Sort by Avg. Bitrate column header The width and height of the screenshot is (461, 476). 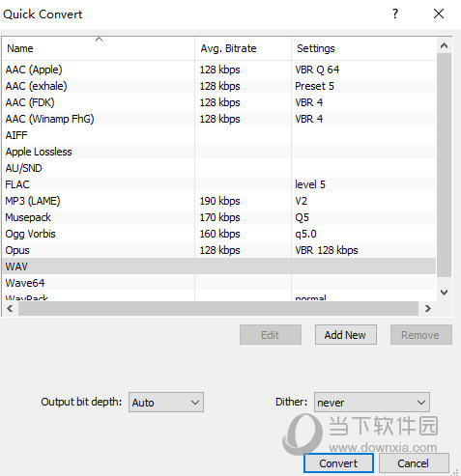point(243,48)
